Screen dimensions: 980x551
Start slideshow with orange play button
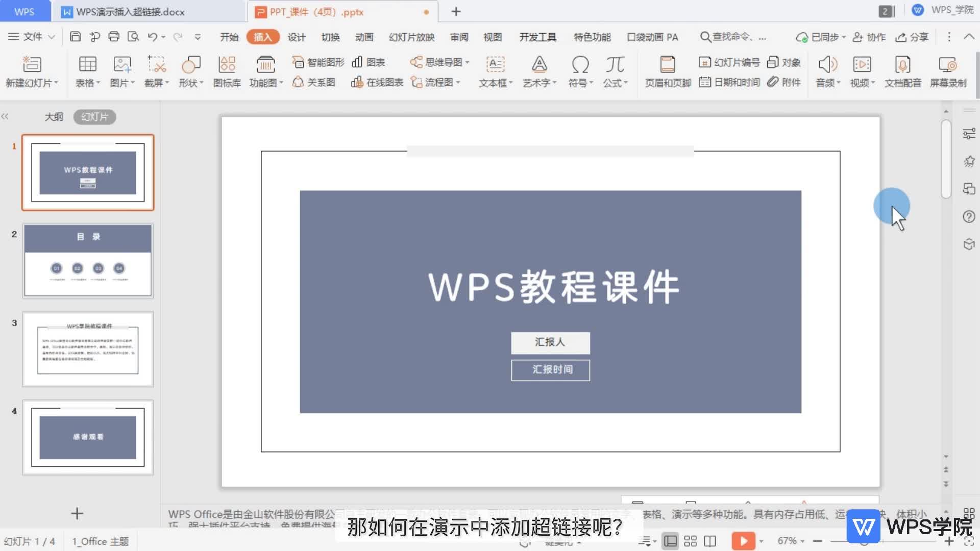tap(743, 541)
